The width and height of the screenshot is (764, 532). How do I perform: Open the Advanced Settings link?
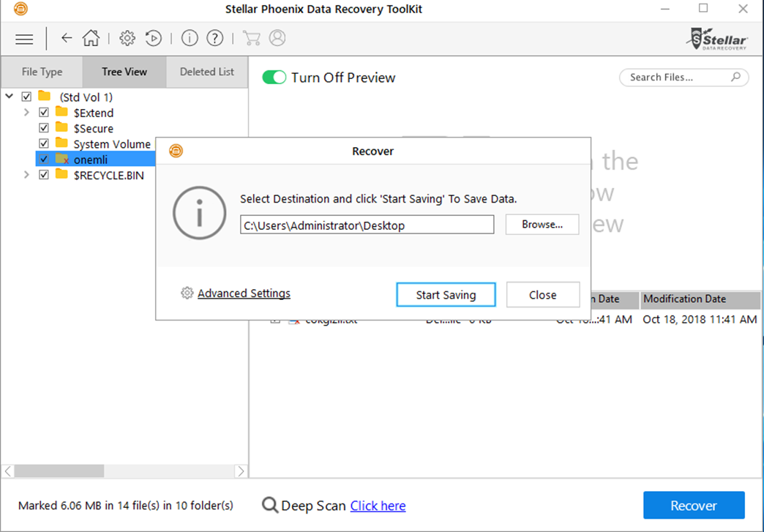point(244,293)
